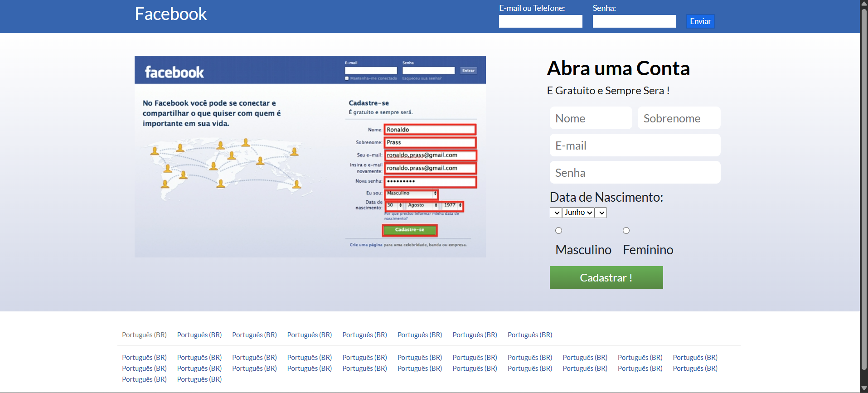This screenshot has width=868, height=393.
Task: Focus the signup Senha field
Action: 635,172
